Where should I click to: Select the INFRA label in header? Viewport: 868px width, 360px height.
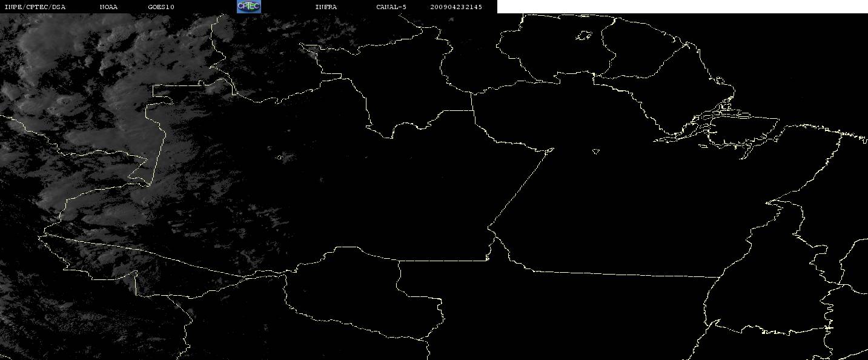[326, 7]
